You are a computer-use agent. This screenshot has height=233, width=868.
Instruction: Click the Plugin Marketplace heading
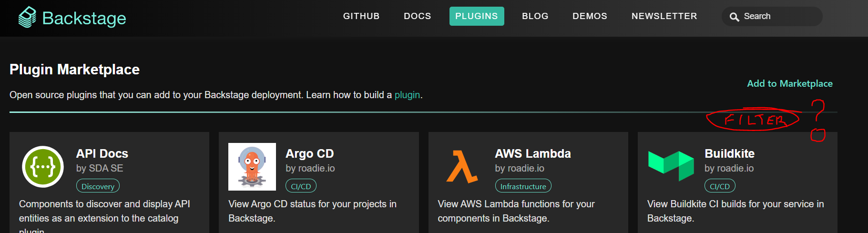pyautogui.click(x=74, y=70)
